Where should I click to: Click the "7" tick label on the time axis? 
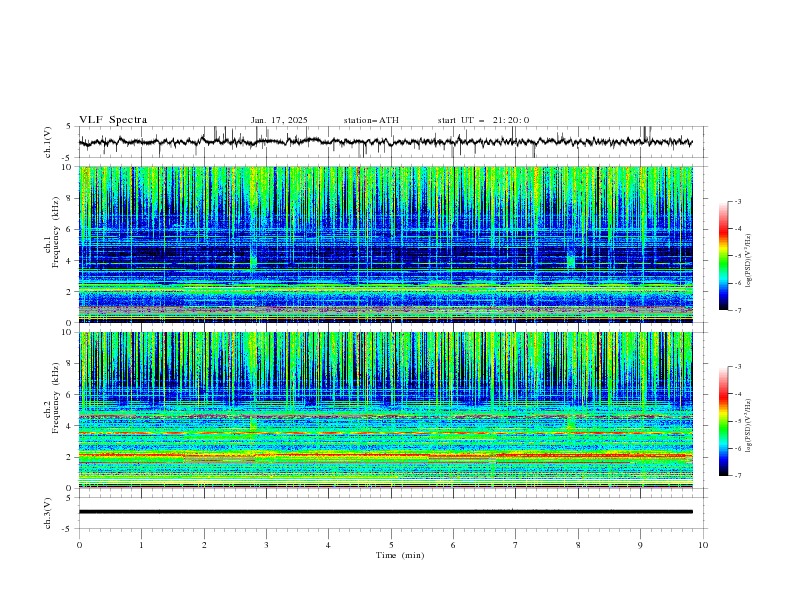[516, 545]
